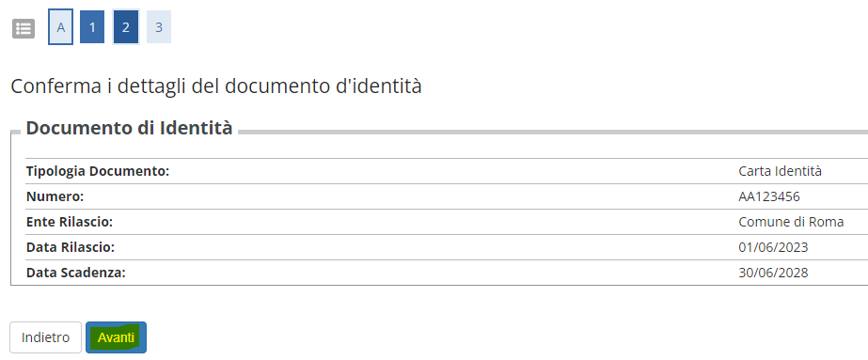
Task: Go to step A in wizard
Action: [61, 26]
